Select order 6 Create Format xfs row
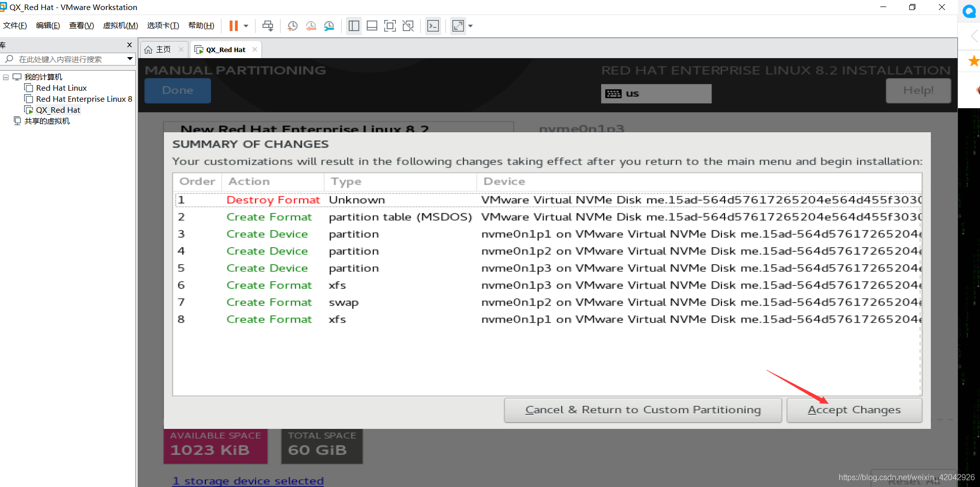The width and height of the screenshot is (980, 487). [548, 285]
